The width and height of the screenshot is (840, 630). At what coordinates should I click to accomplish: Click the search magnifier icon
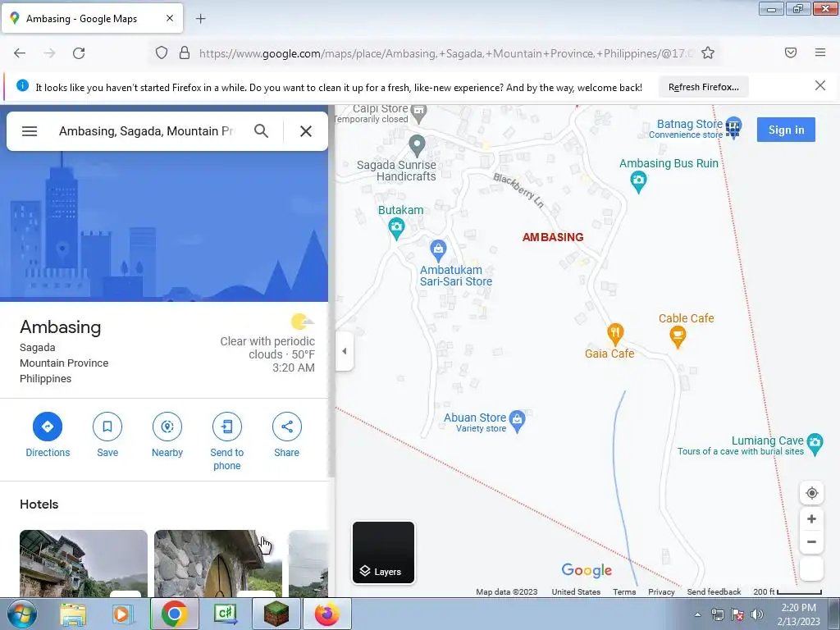[x=261, y=130]
